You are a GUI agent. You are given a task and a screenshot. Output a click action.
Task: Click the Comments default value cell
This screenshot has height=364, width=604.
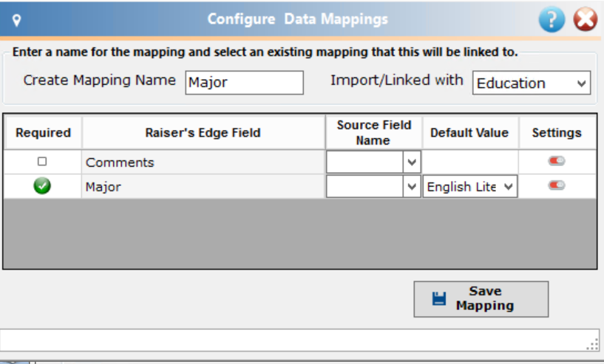tap(470, 162)
